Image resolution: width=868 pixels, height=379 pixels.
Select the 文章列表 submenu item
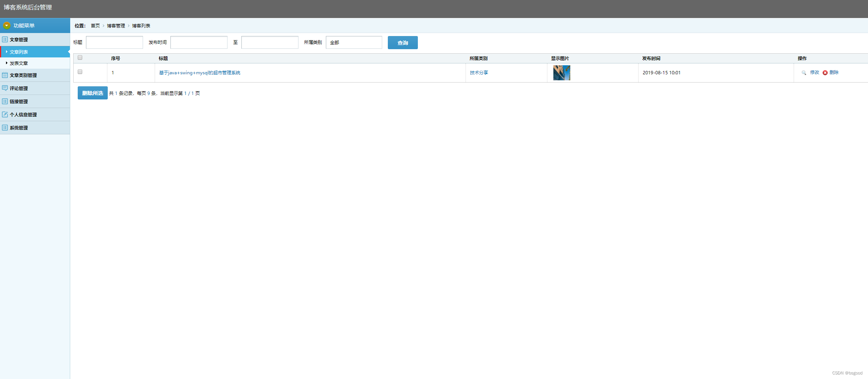point(35,52)
